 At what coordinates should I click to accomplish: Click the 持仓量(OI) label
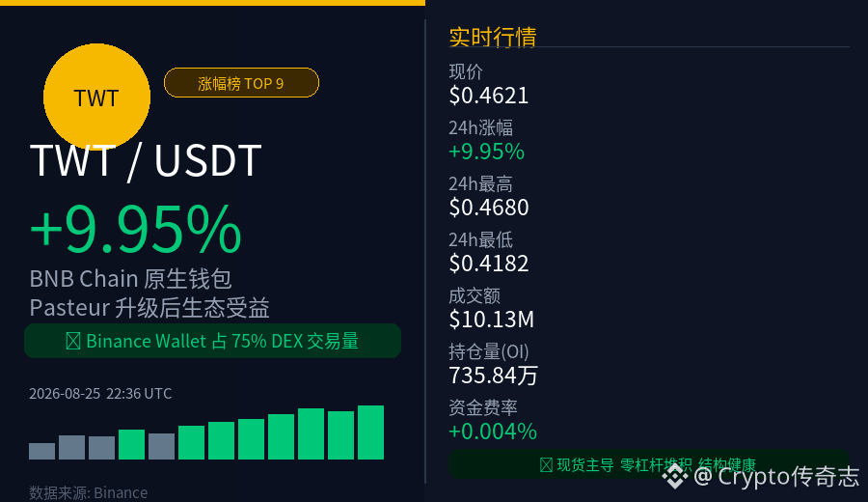pyautogui.click(x=489, y=351)
